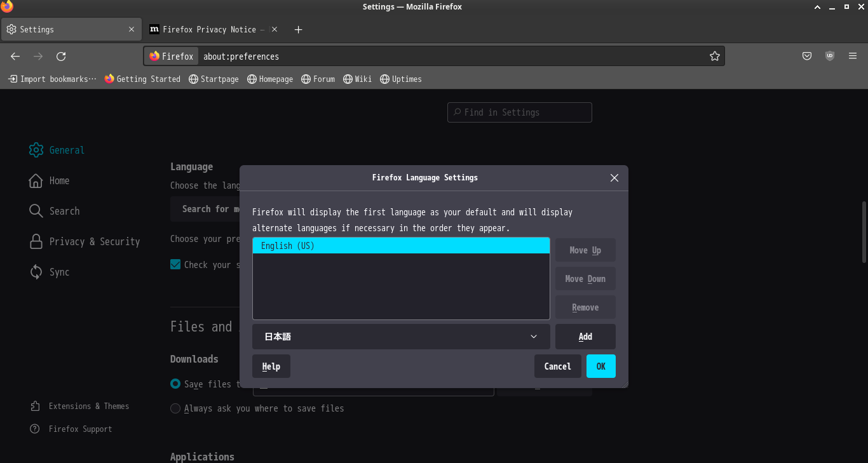This screenshot has height=463, width=868.
Task: Reload the page with the reload icon
Action: point(61,57)
